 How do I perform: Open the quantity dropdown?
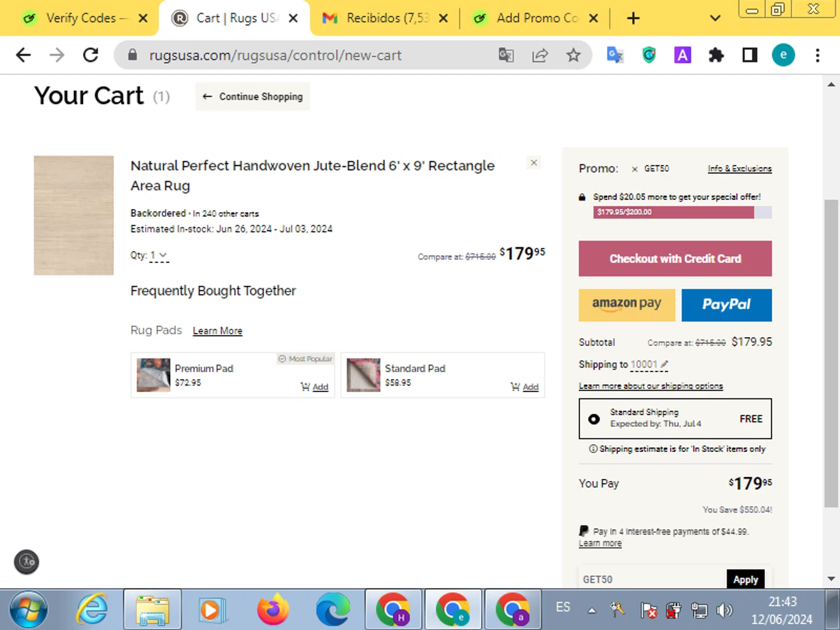[x=159, y=255]
